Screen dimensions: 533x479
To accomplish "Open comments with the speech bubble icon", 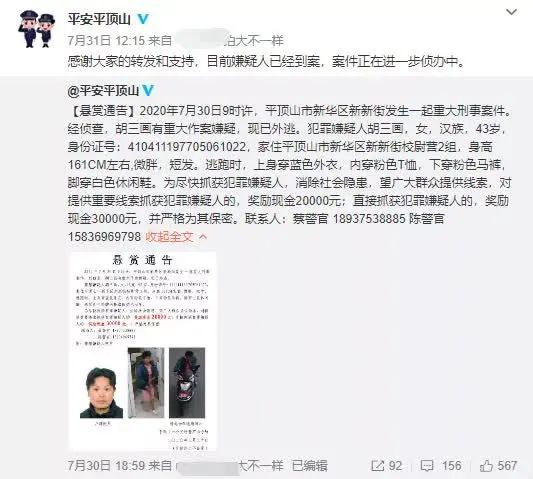I will [x=426, y=466].
